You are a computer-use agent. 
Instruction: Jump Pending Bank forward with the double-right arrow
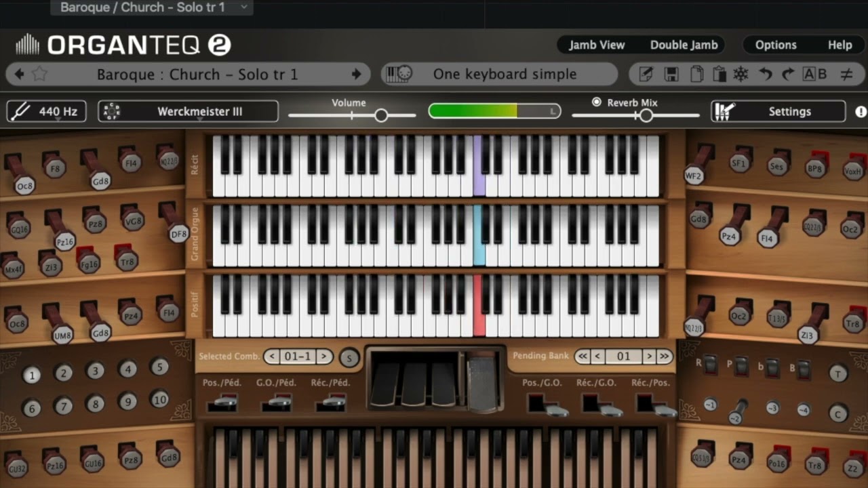(665, 356)
